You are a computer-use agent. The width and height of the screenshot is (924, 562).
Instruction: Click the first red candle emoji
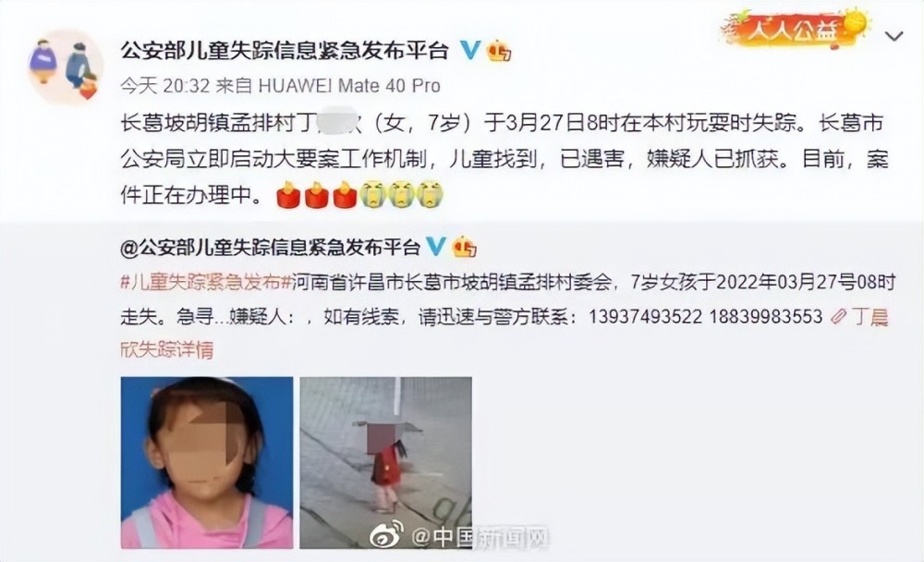coord(288,195)
